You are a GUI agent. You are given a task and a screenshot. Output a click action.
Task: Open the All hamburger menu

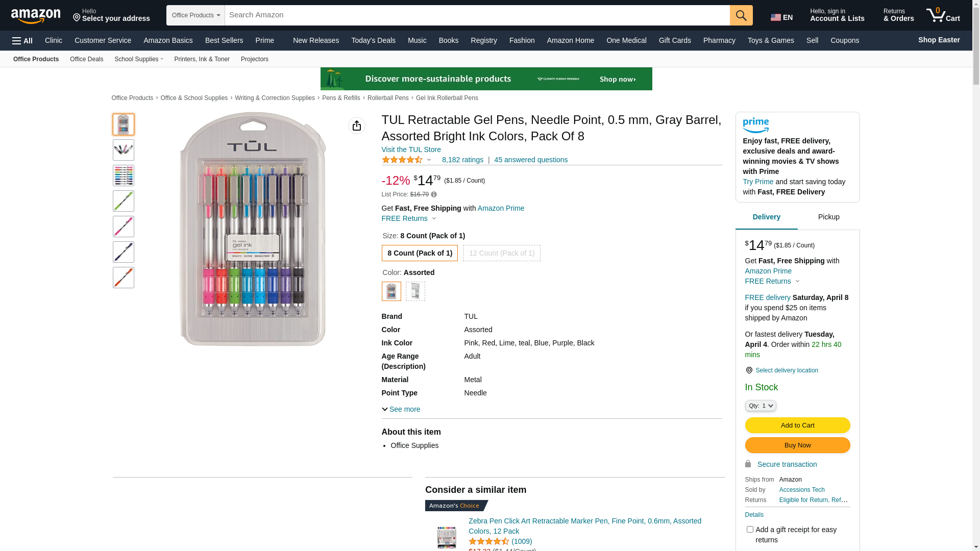pyautogui.click(x=22, y=41)
